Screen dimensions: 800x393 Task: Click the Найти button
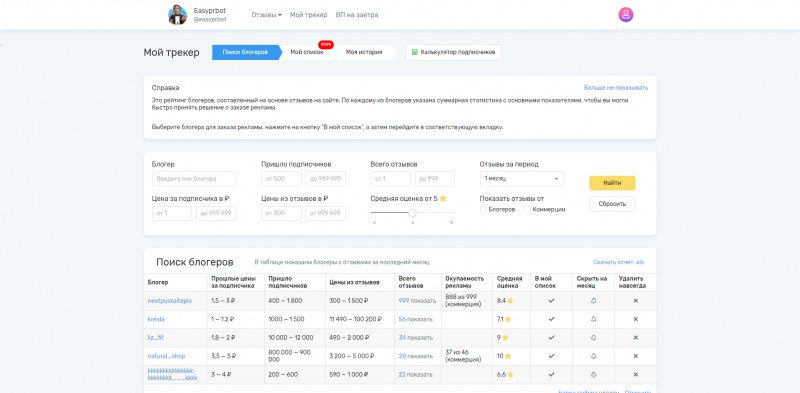pyautogui.click(x=612, y=183)
